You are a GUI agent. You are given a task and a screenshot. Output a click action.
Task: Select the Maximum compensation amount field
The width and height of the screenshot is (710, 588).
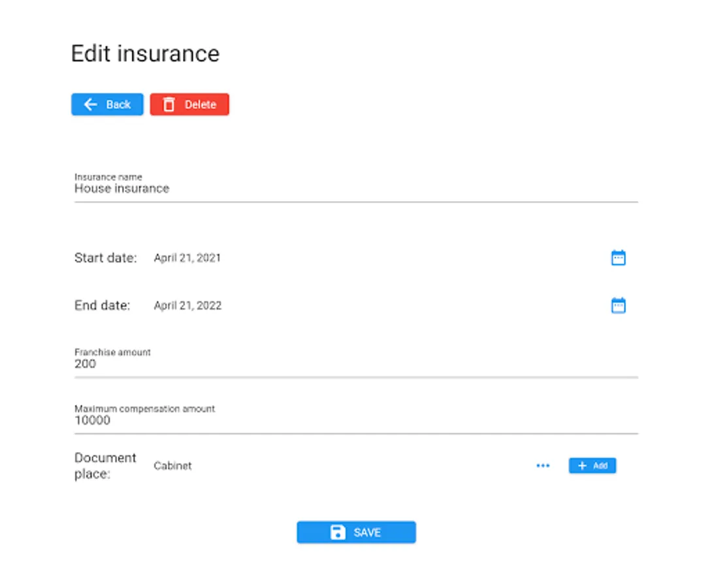coord(355,420)
